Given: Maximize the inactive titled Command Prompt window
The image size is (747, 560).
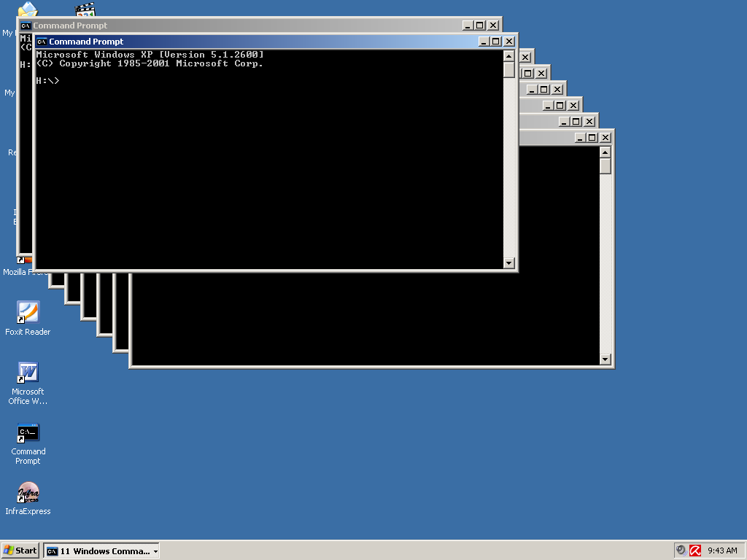Looking at the screenshot, I should [x=480, y=26].
